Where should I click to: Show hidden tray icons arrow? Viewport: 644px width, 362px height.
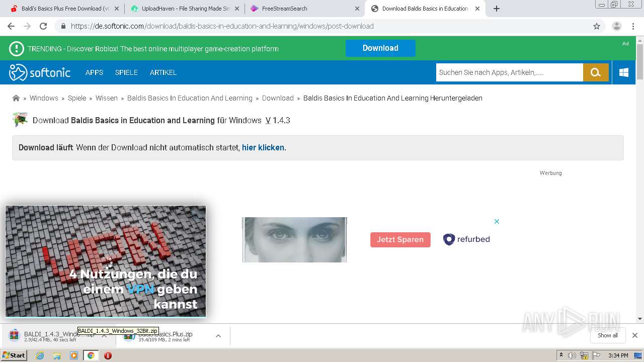click(x=561, y=355)
